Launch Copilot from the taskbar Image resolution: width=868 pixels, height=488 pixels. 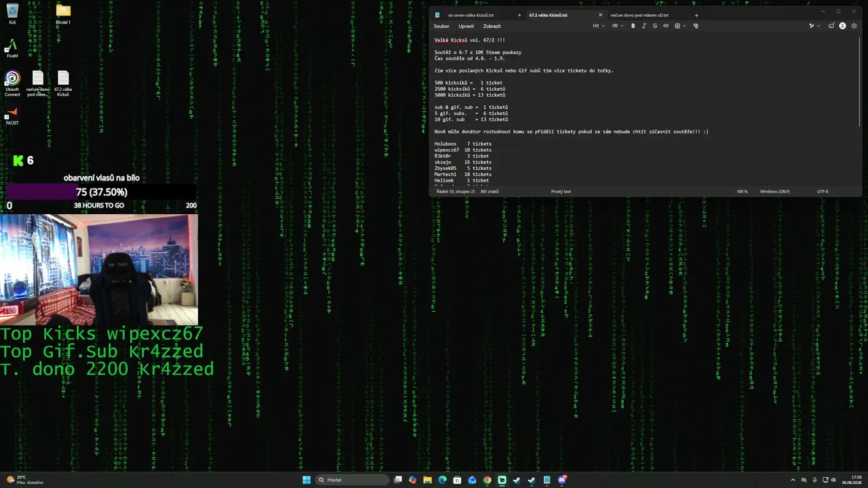click(412, 480)
